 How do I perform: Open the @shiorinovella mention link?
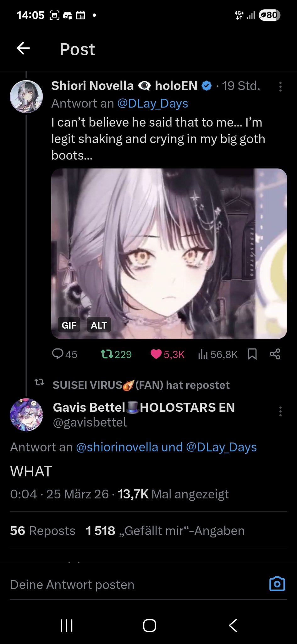coord(117,447)
